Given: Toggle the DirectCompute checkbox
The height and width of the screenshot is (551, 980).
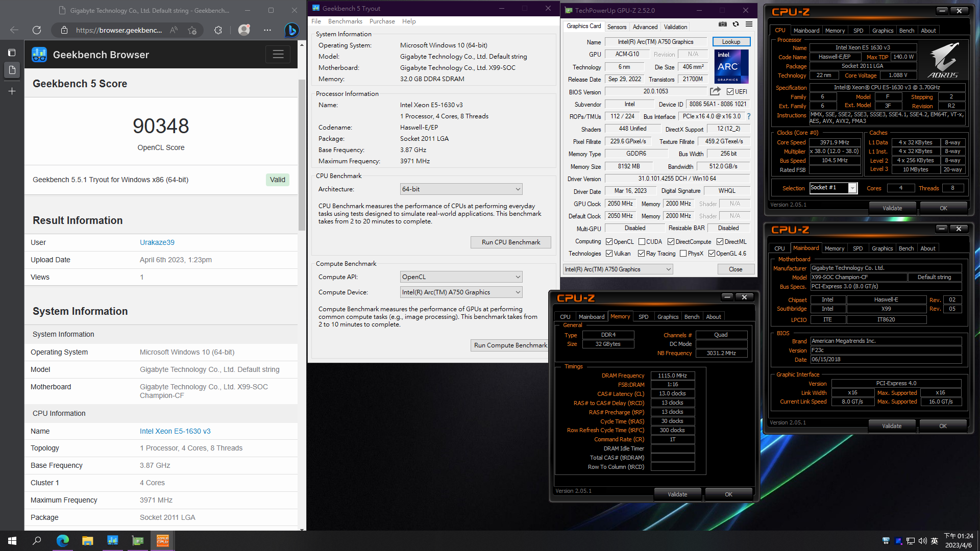Looking at the screenshot, I should point(671,242).
